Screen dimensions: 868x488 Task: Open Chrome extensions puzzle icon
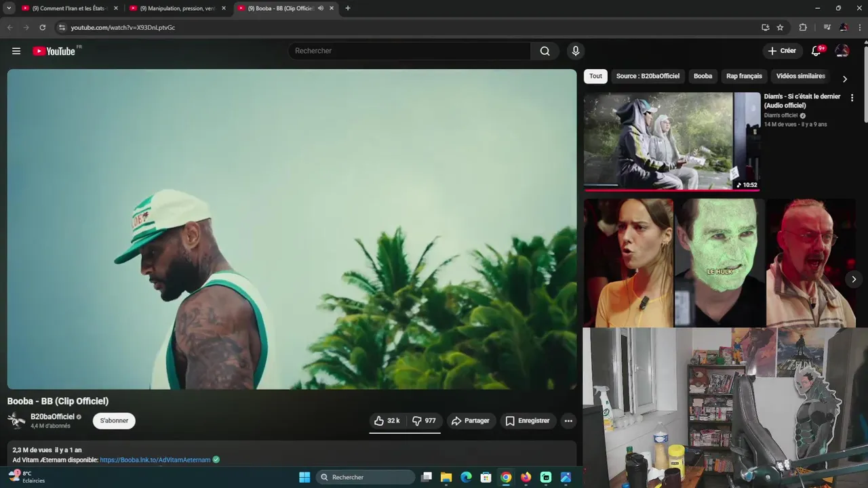(803, 28)
